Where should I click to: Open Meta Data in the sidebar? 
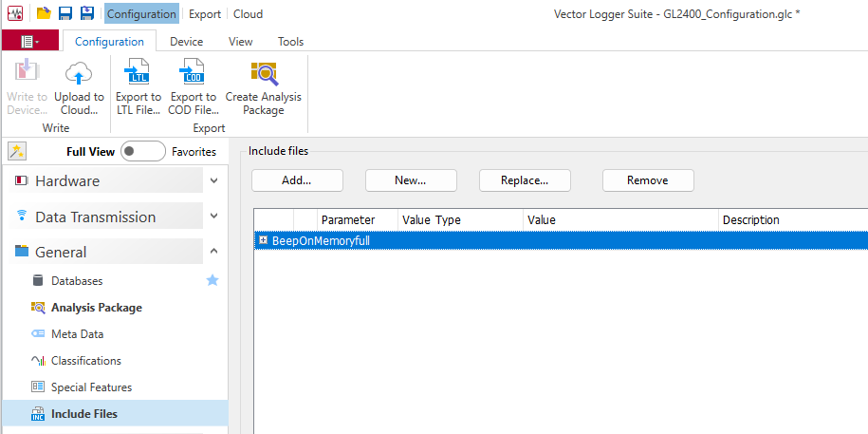pos(77,334)
